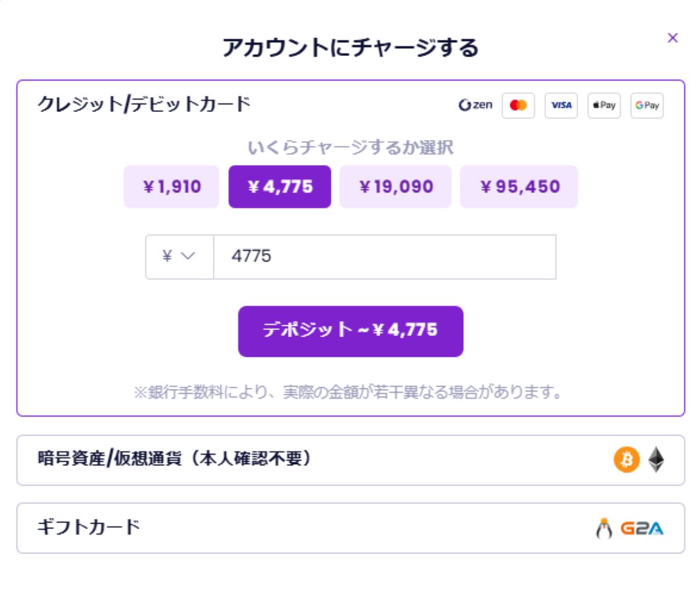
Task: Open the currency selector dropdown
Action: tap(178, 256)
